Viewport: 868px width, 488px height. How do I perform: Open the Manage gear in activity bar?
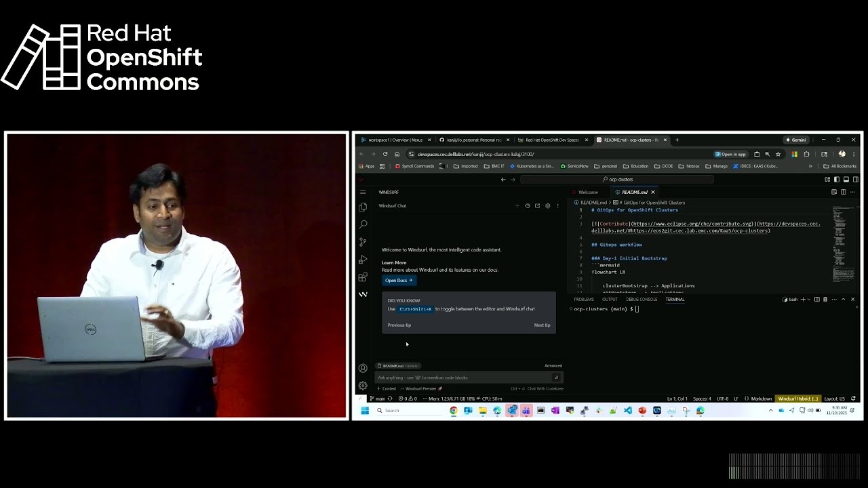click(x=363, y=385)
